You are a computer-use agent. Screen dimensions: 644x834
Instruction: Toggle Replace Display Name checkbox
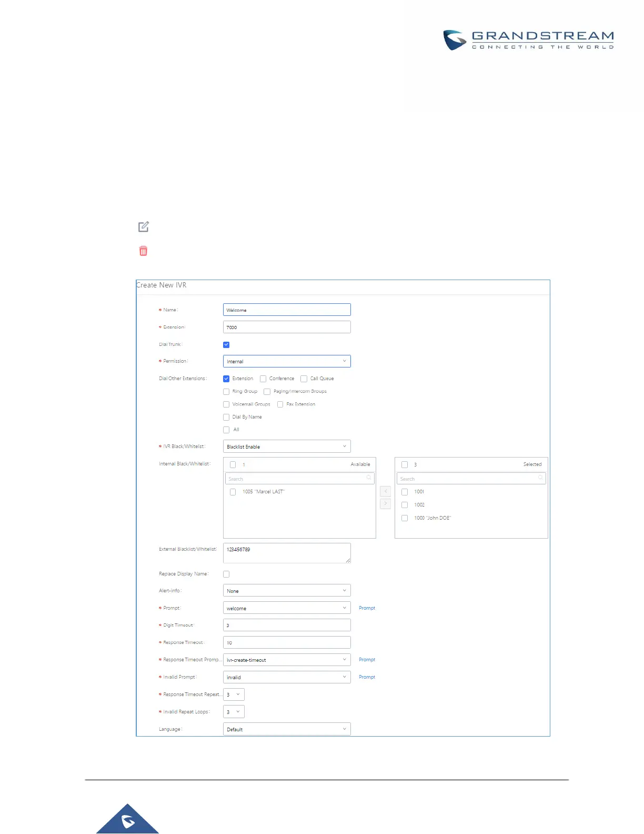coord(226,574)
